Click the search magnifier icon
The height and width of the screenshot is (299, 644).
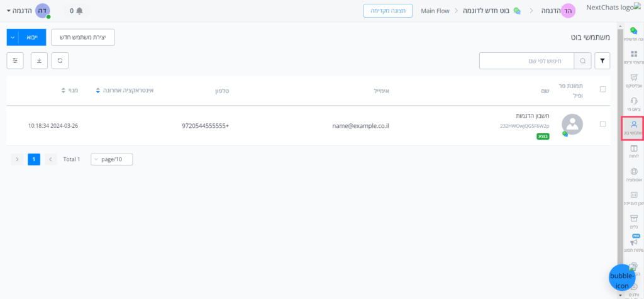click(583, 61)
